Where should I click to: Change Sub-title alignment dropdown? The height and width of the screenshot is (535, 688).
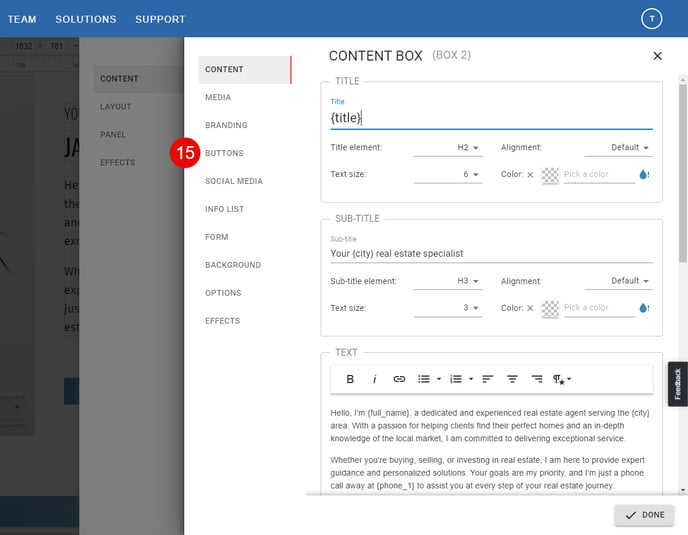[x=619, y=281]
